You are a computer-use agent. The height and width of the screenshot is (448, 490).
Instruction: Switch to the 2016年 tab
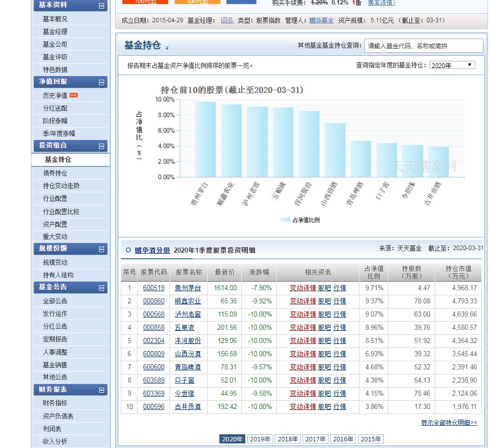(x=343, y=439)
